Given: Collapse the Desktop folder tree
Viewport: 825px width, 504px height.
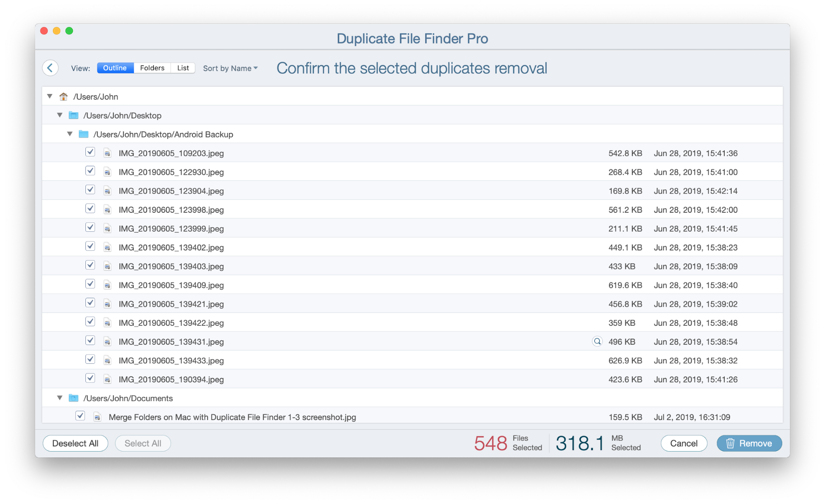Looking at the screenshot, I should 59,116.
